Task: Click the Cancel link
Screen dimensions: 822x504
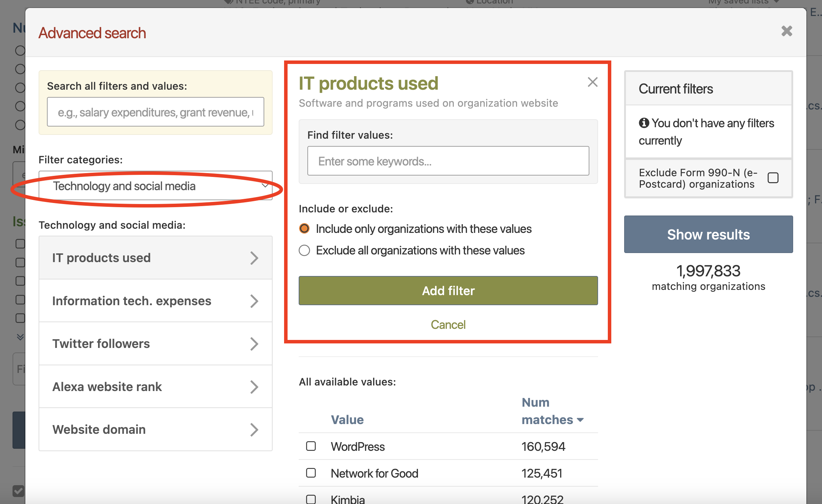Action: click(x=448, y=325)
